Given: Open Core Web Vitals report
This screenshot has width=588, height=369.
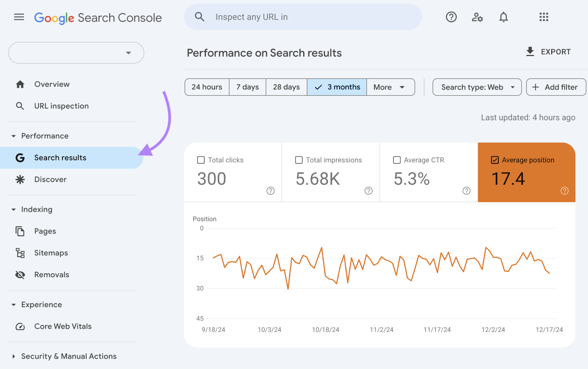Looking at the screenshot, I should (x=63, y=326).
